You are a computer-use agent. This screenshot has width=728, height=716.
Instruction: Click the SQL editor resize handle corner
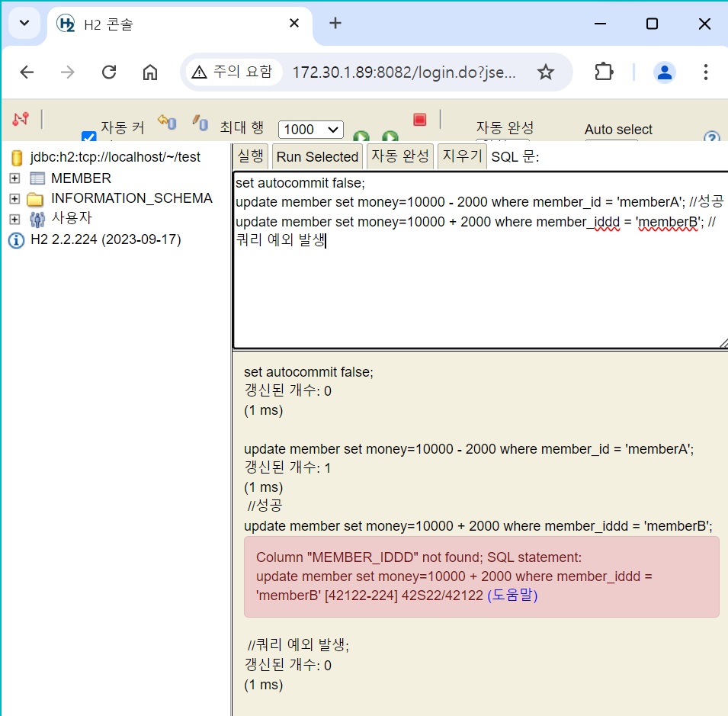coord(723,343)
